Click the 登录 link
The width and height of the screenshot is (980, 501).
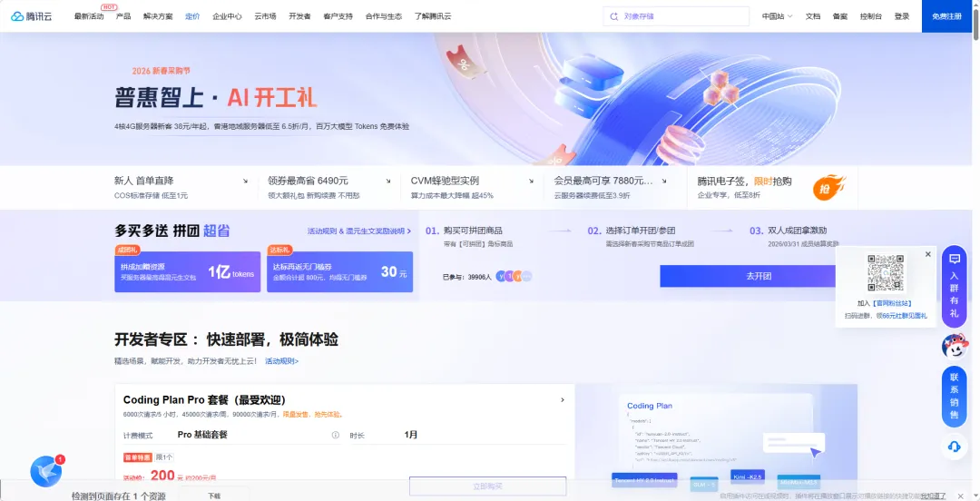pyautogui.click(x=902, y=16)
